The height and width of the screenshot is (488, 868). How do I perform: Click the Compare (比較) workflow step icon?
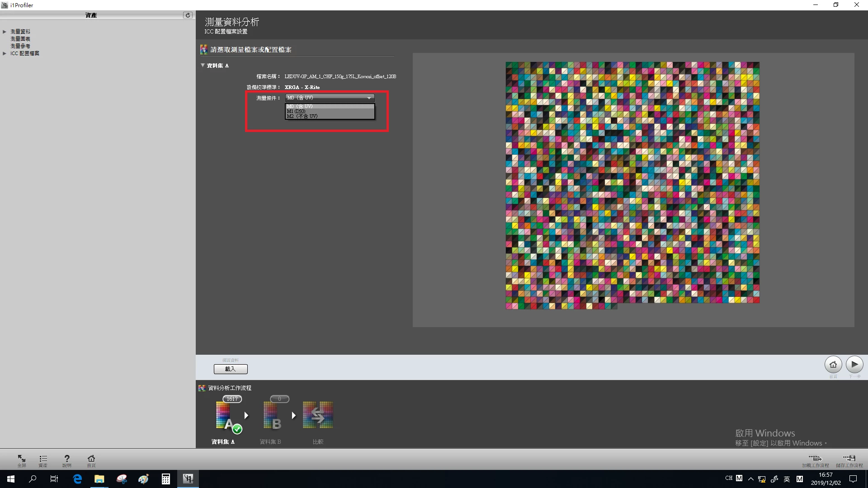tap(318, 415)
